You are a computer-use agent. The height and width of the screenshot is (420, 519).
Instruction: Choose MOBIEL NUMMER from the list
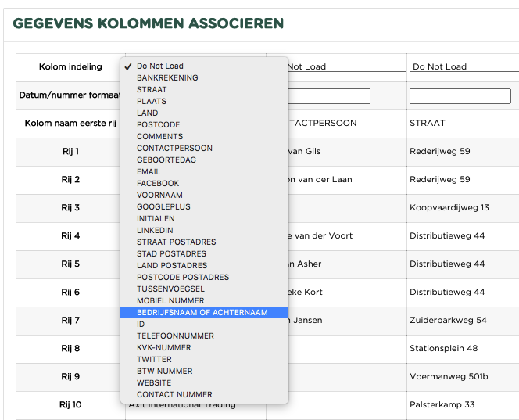170,301
